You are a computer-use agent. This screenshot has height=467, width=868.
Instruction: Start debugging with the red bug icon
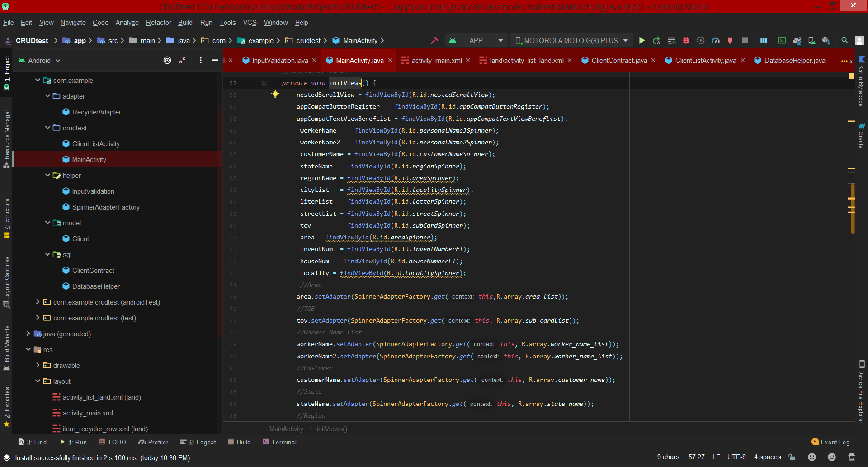coord(686,40)
